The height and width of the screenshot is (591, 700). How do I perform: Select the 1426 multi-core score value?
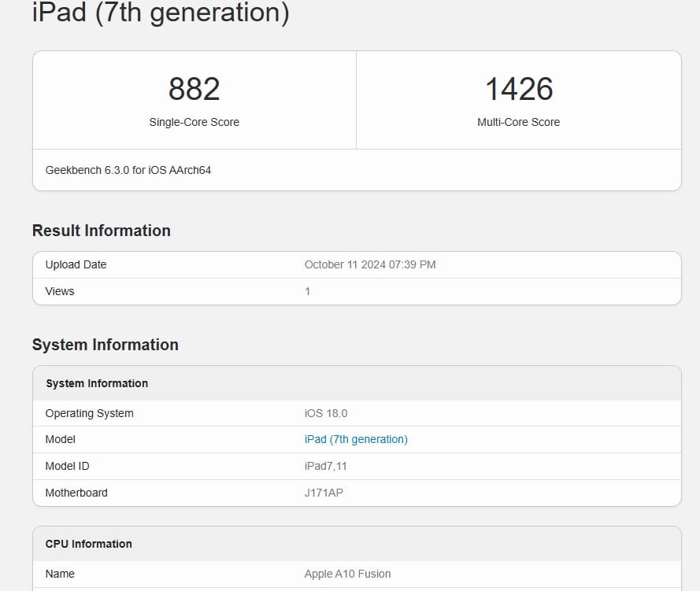click(x=519, y=89)
